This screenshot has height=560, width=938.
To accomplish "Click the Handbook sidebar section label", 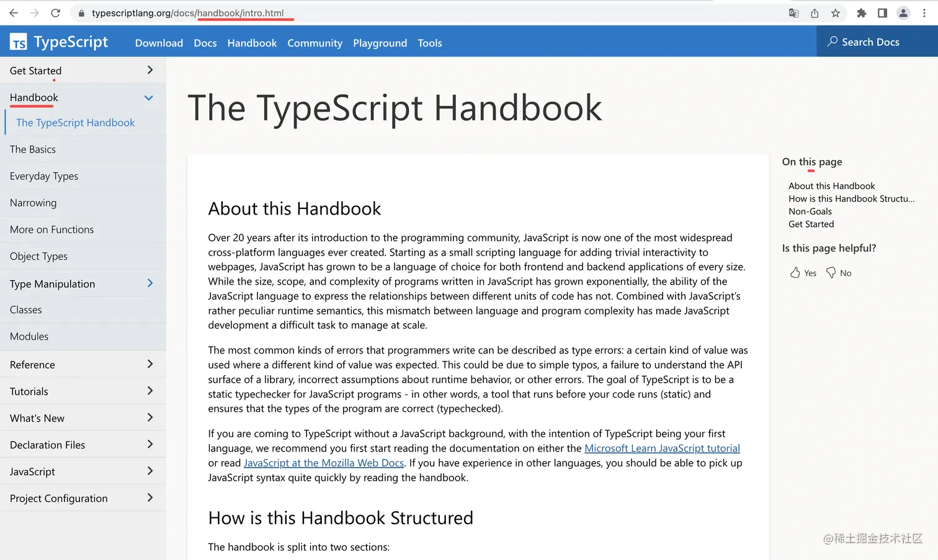I will pos(33,97).
